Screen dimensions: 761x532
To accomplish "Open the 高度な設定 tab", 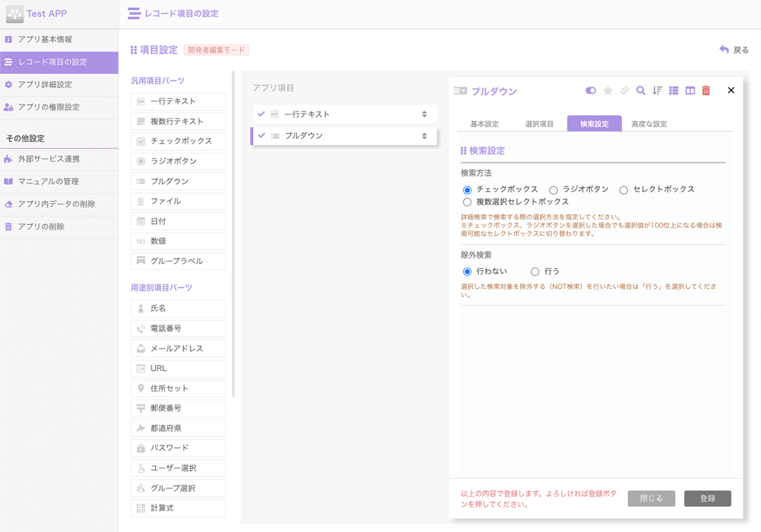I will 649,124.
